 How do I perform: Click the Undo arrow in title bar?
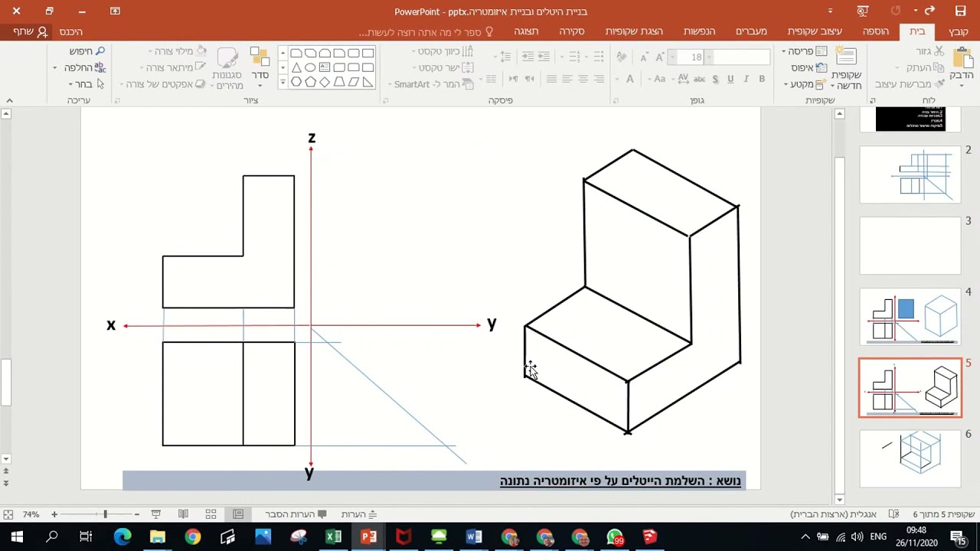click(x=929, y=11)
